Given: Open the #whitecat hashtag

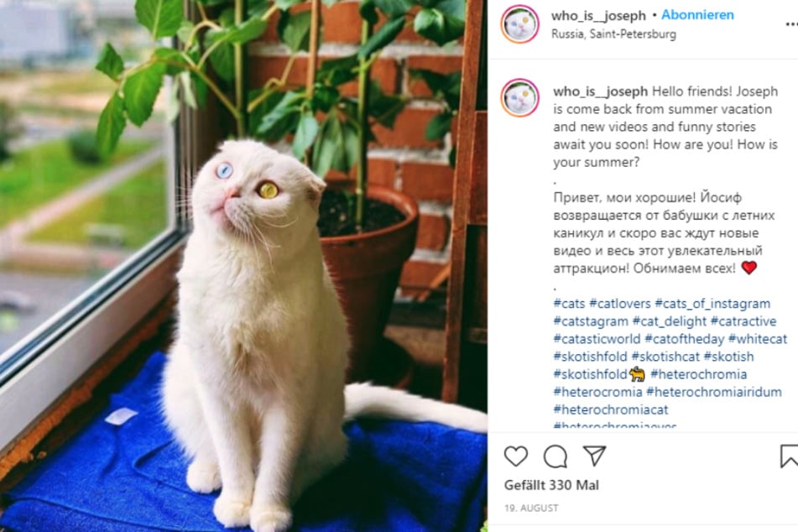Looking at the screenshot, I should tap(758, 339).
